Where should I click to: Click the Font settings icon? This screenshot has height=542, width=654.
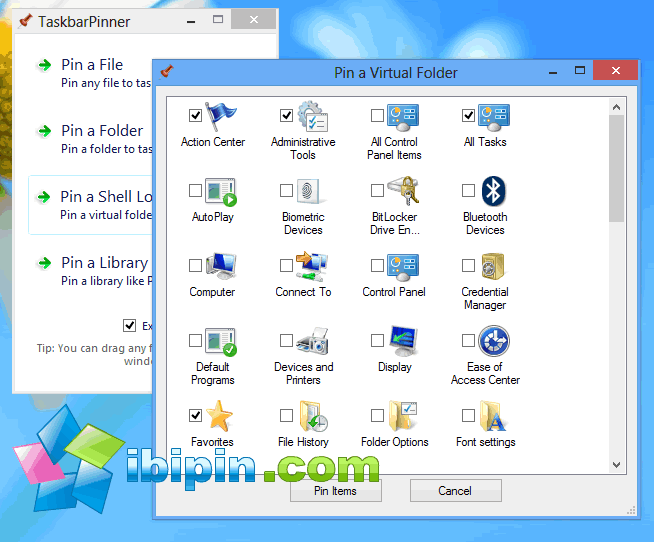click(x=492, y=416)
